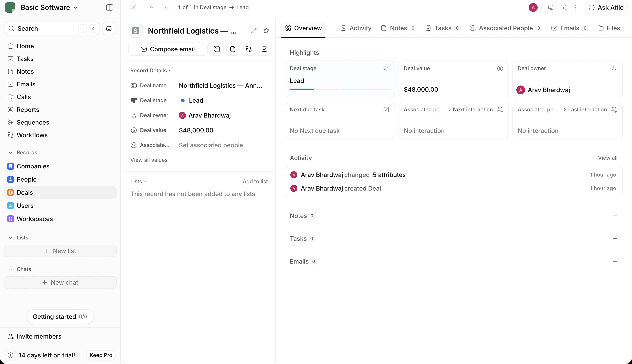Screen dimensions: 632x364
Task: Open Sequences in the sidebar
Action: 60,123
